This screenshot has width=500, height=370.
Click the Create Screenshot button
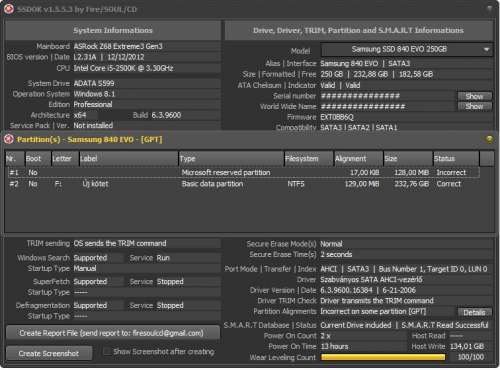point(49,353)
